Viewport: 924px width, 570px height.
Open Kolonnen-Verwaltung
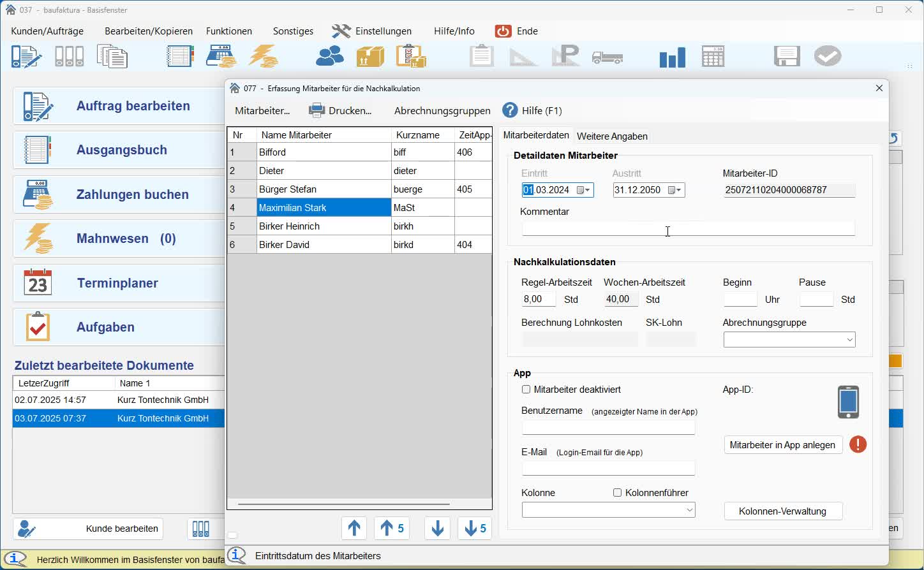click(783, 511)
